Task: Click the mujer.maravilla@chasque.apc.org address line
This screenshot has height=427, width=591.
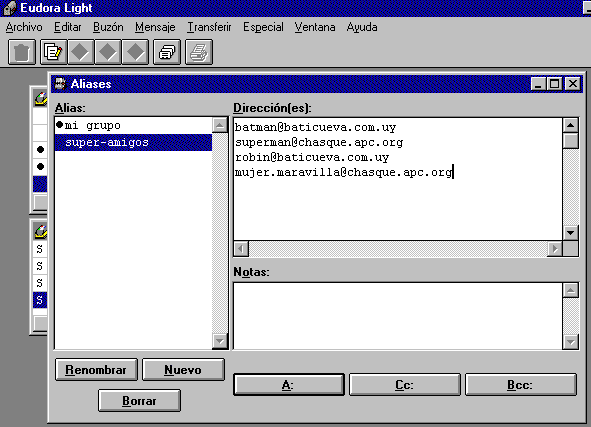Action: (x=343, y=173)
